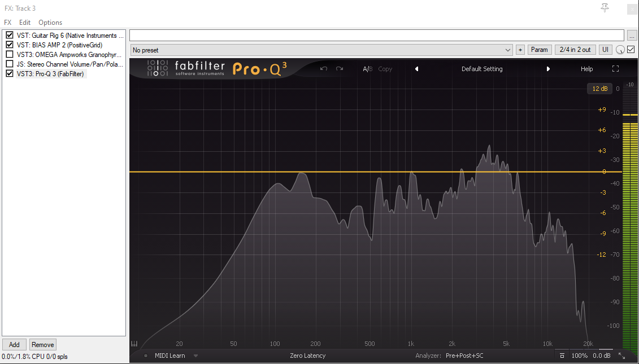The image size is (639, 364).
Task: Click the 0.0 dB output gain control
Action: (x=602, y=356)
